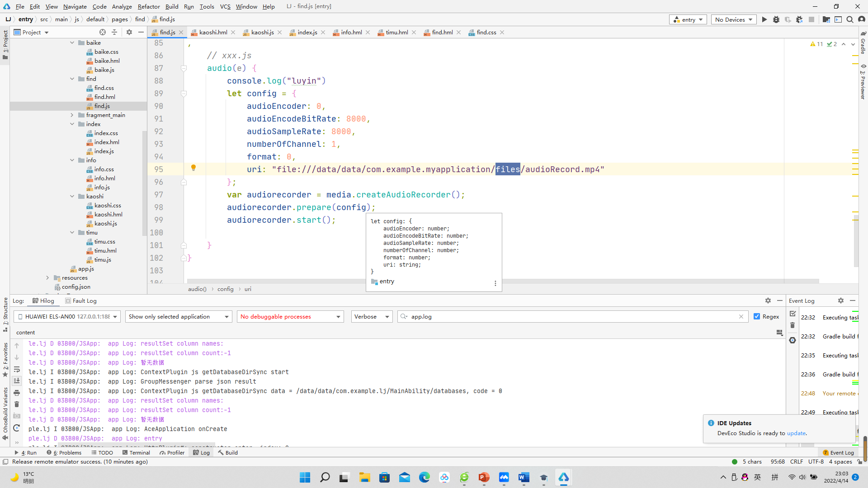Viewport: 868px width, 488px height.
Task: Mark all Event Log notifications as read
Action: pyautogui.click(x=793, y=314)
